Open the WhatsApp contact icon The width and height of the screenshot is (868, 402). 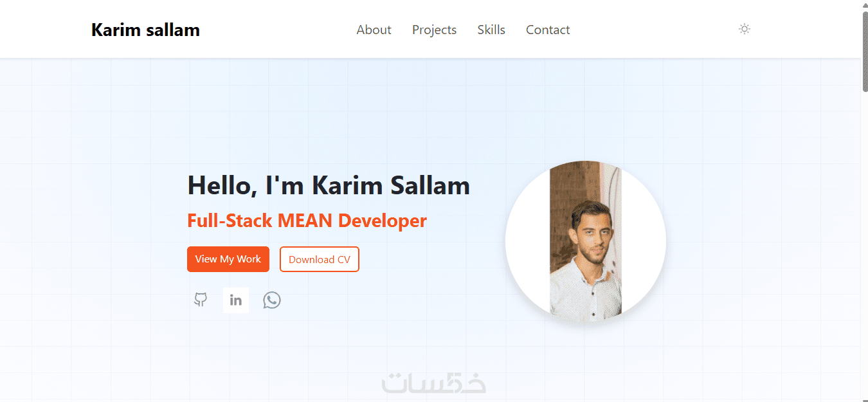pos(272,300)
